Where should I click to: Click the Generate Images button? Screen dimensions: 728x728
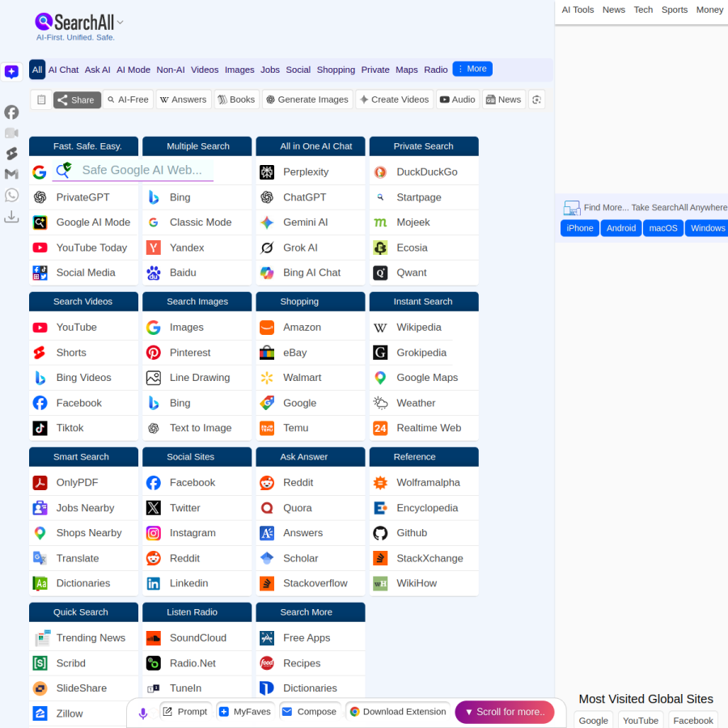click(307, 99)
